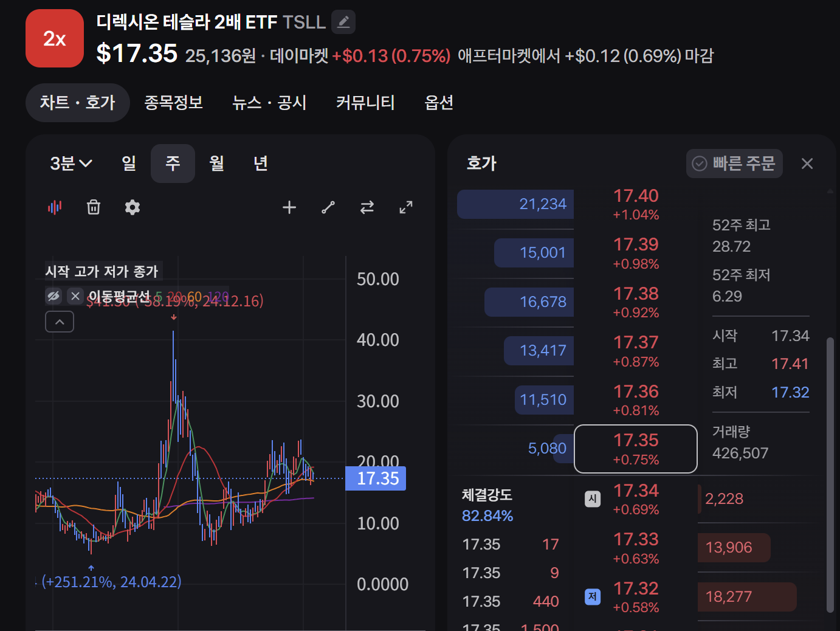The width and height of the screenshot is (840, 631).
Task: Click the plus add indicator icon
Action: (289, 207)
